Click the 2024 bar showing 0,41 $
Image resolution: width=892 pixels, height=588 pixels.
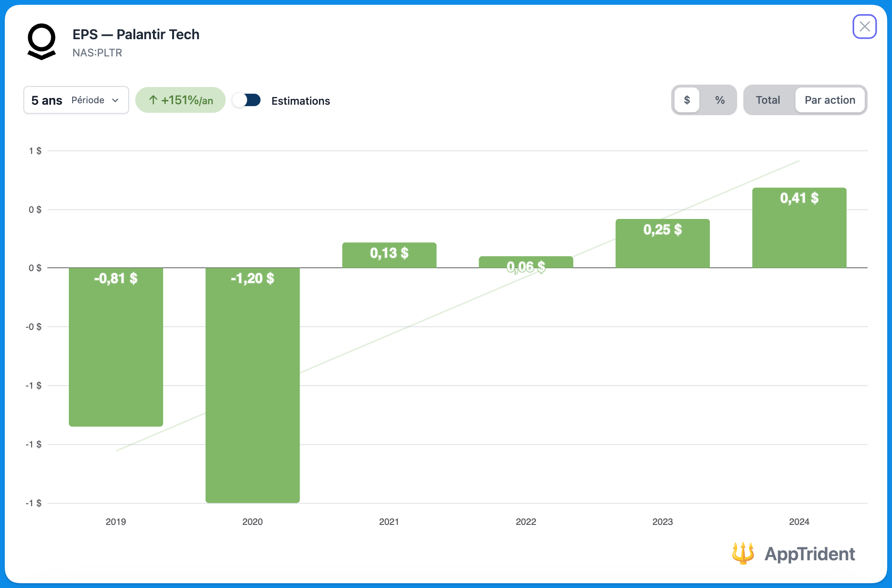[x=799, y=228]
